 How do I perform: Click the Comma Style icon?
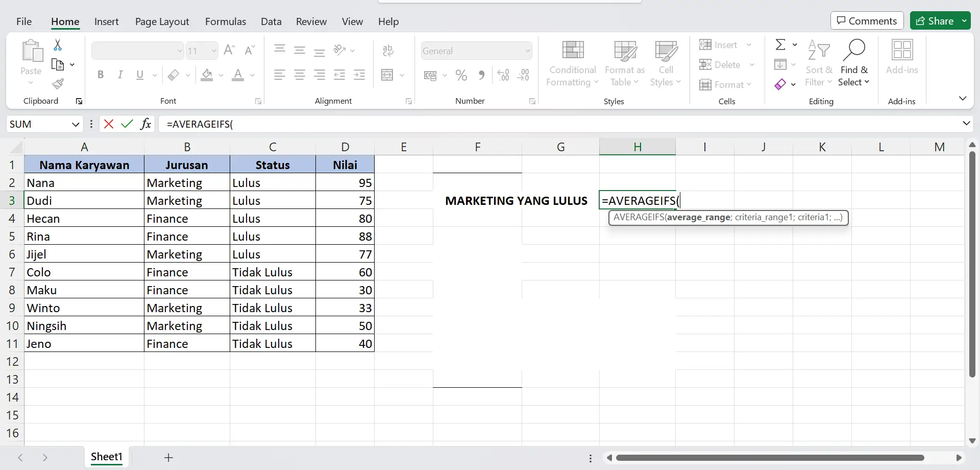(481, 75)
